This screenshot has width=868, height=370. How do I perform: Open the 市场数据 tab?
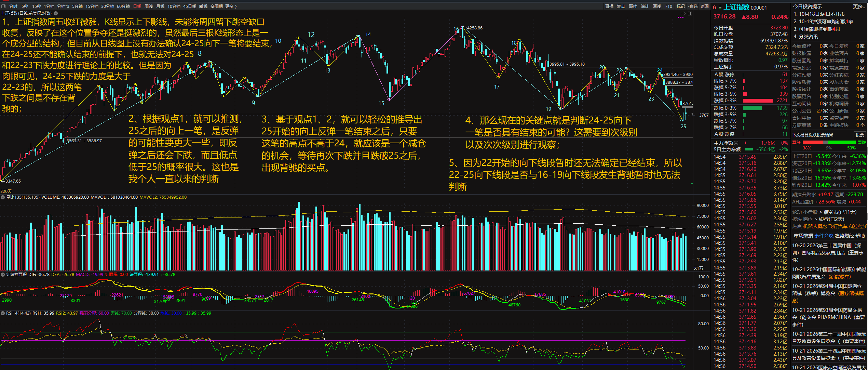[803, 236]
